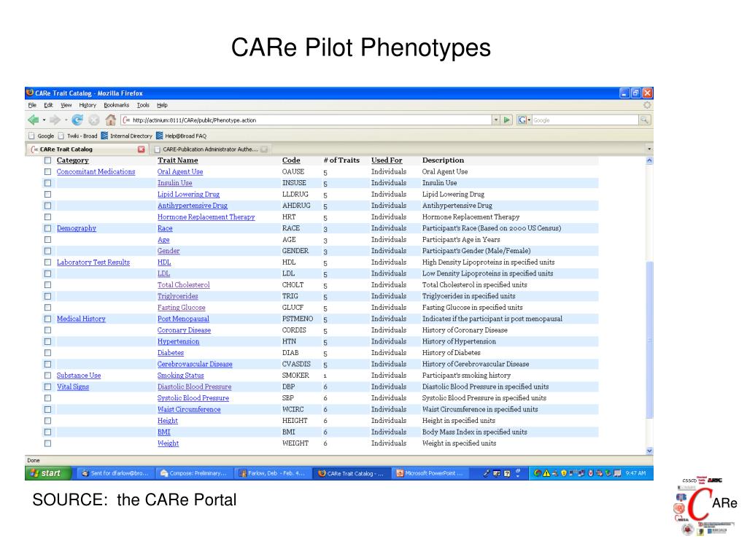Click the URL address field
Image resolution: width=747 pixels, height=560 pixels.
point(306,120)
